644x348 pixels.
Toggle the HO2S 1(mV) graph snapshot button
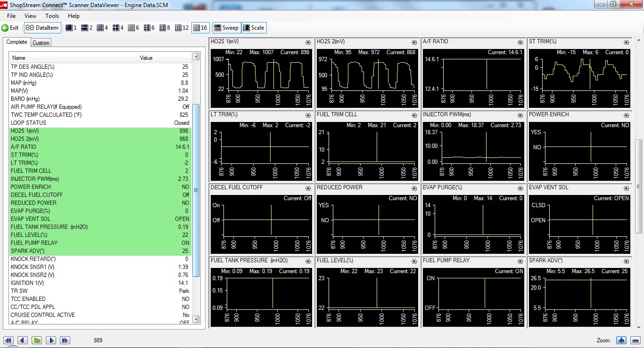coord(308,42)
